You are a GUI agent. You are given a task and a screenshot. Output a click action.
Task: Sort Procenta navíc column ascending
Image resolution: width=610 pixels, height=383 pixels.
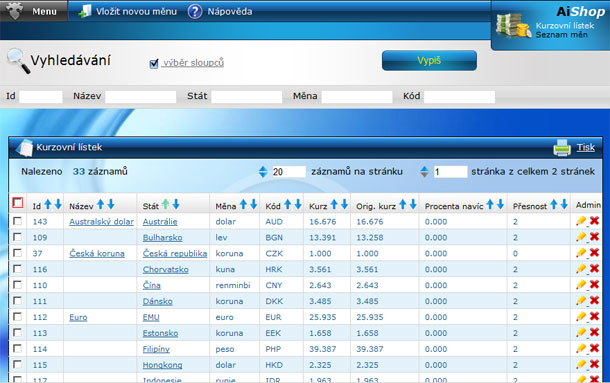point(490,204)
